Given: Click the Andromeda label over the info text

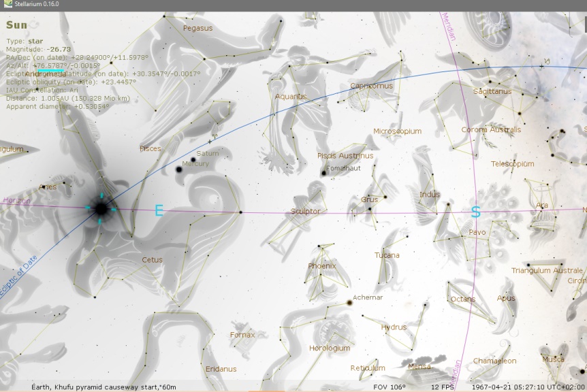Looking at the screenshot, I should pos(46,74).
